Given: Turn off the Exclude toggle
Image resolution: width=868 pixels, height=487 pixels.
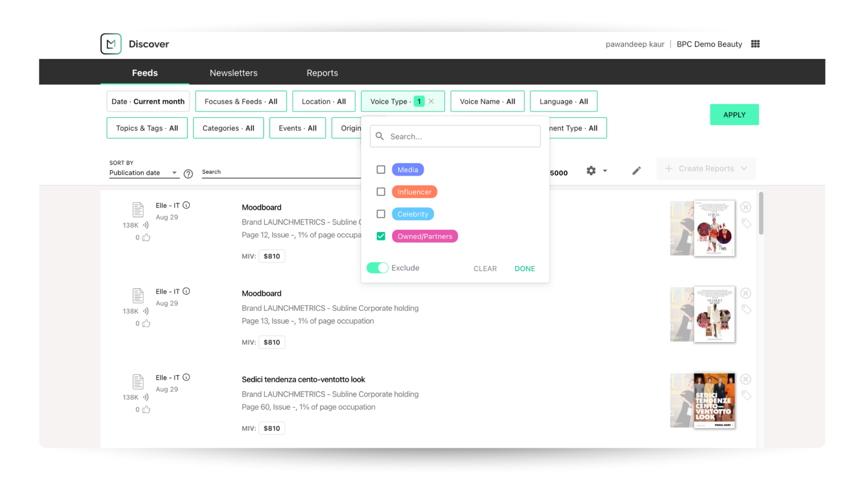Looking at the screenshot, I should [378, 268].
